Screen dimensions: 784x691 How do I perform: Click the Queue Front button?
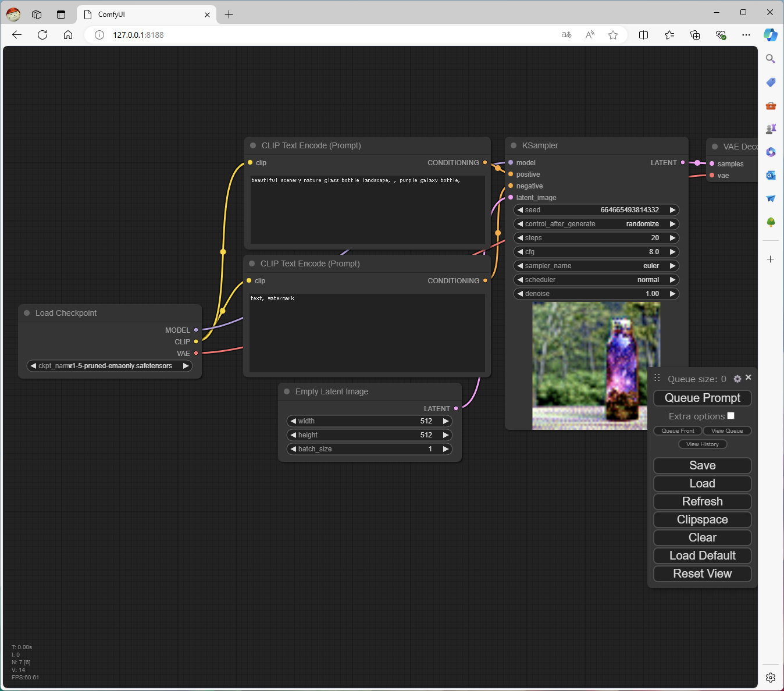tap(678, 431)
